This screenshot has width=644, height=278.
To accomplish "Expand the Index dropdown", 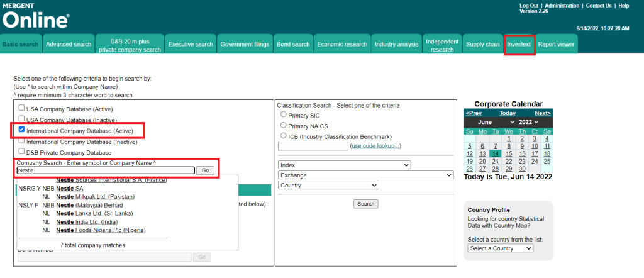I will pyautogui.click(x=344, y=165).
